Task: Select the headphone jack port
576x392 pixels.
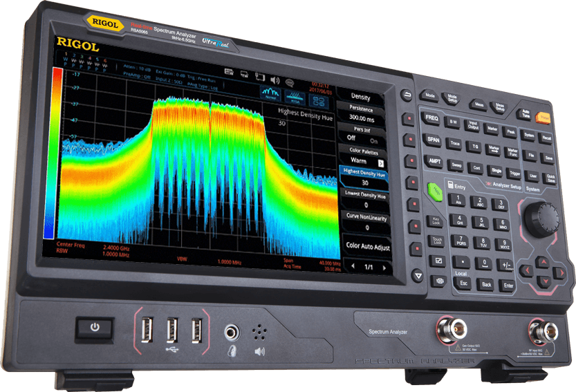Action: tap(232, 333)
